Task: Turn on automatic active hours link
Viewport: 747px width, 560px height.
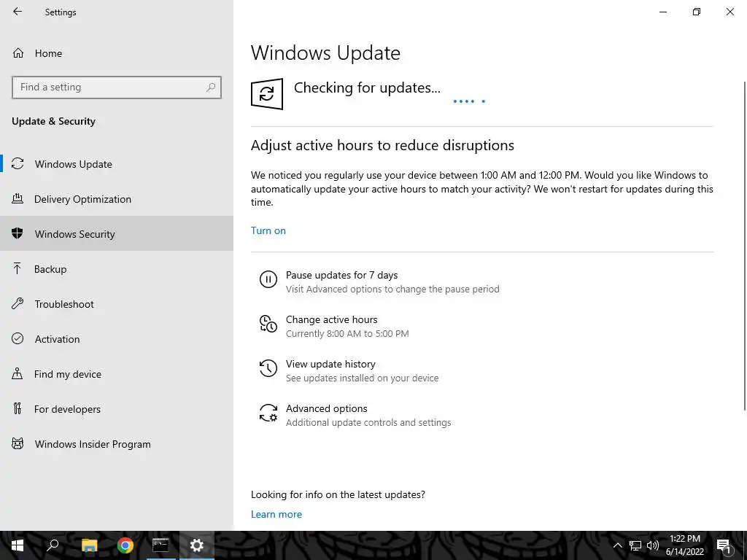Action: point(268,230)
